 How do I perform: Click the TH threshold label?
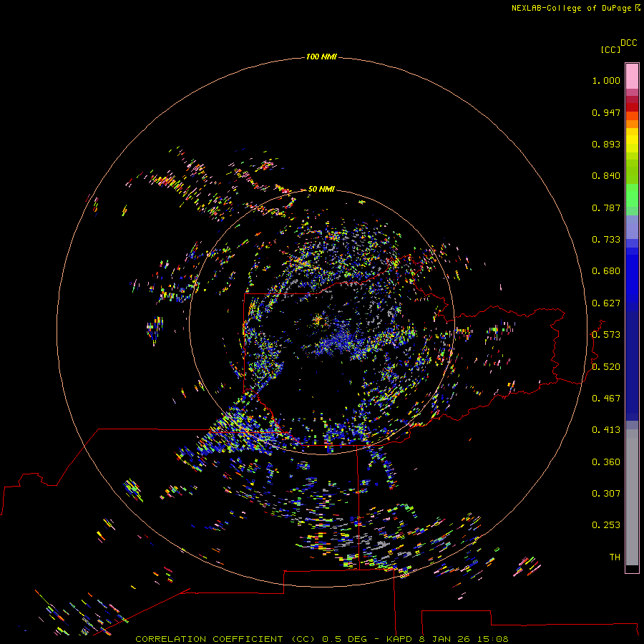point(615,557)
